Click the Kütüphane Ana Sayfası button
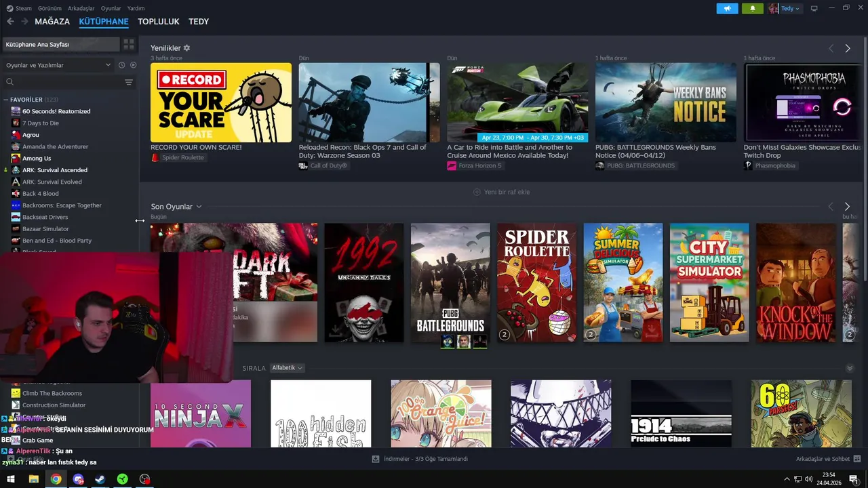868x488 pixels. click(x=60, y=45)
